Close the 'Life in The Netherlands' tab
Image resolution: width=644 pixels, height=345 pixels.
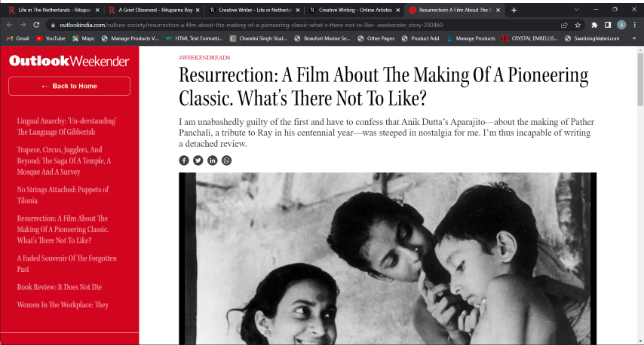(x=97, y=10)
